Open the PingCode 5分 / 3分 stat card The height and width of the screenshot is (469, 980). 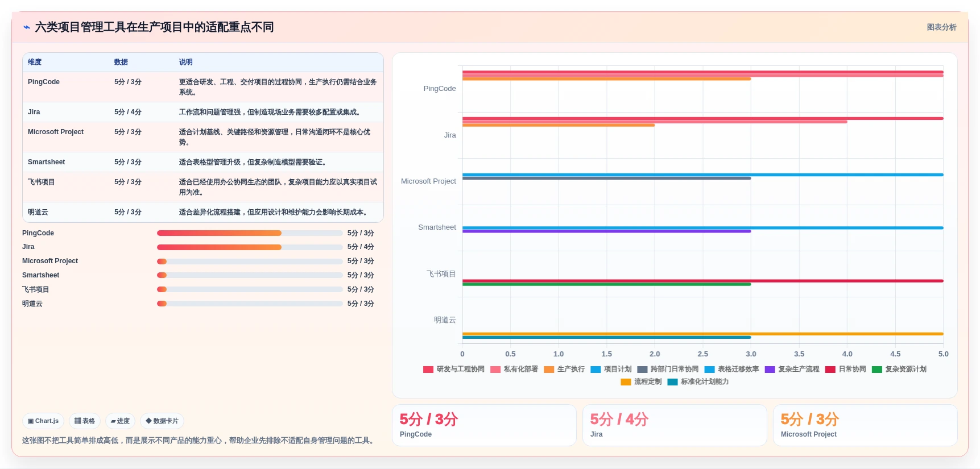(x=484, y=425)
